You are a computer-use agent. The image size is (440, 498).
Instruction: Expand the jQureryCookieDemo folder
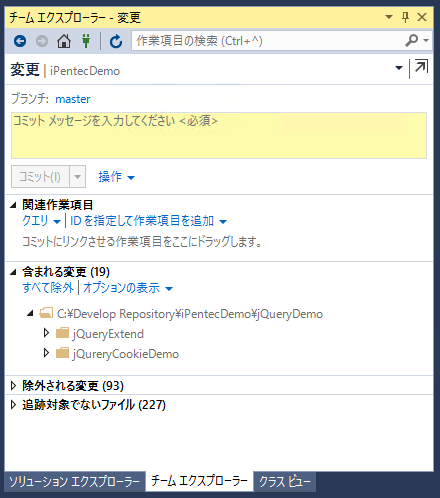[x=46, y=353]
